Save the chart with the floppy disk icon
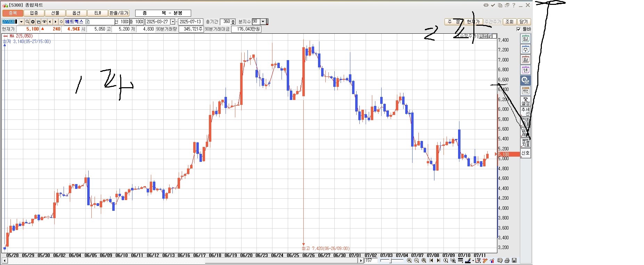This screenshot has height=265, width=644. [514, 260]
